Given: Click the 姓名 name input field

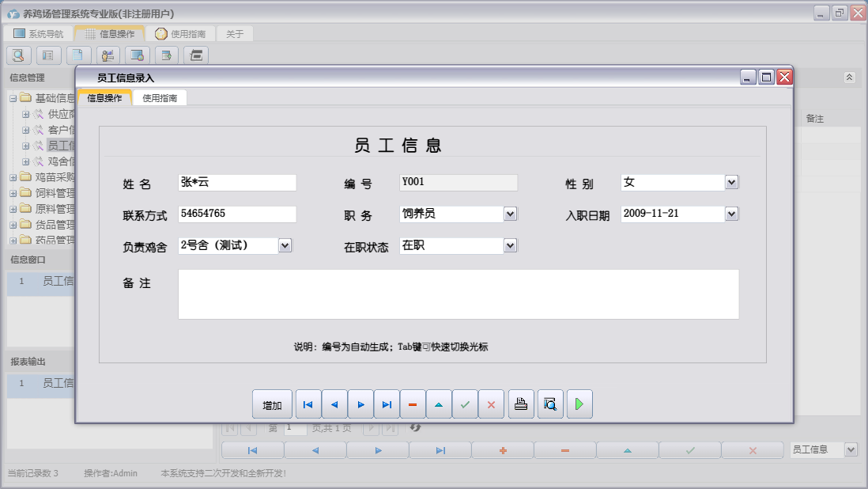Looking at the screenshot, I should point(236,183).
